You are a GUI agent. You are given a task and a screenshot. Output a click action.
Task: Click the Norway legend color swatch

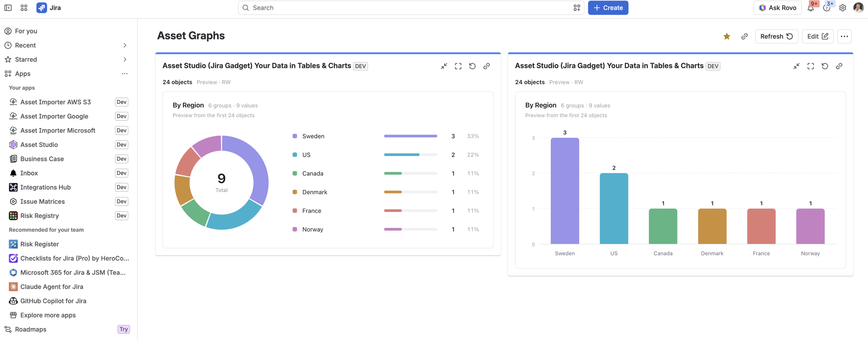[x=295, y=229]
